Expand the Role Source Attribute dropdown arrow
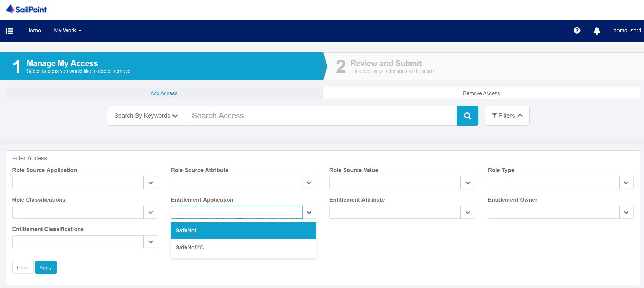This screenshot has width=644, height=288. tap(309, 183)
